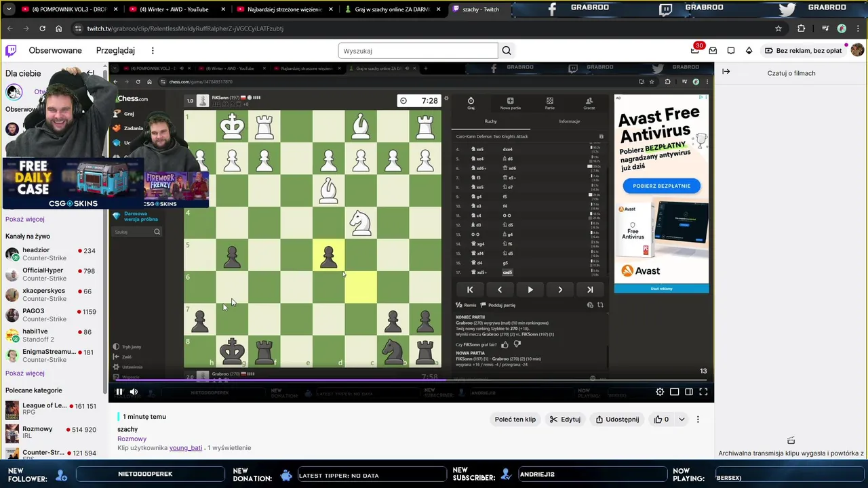Viewport: 868px width, 488px height.
Task: Open League of Legends category thumbnail
Action: tap(12, 410)
